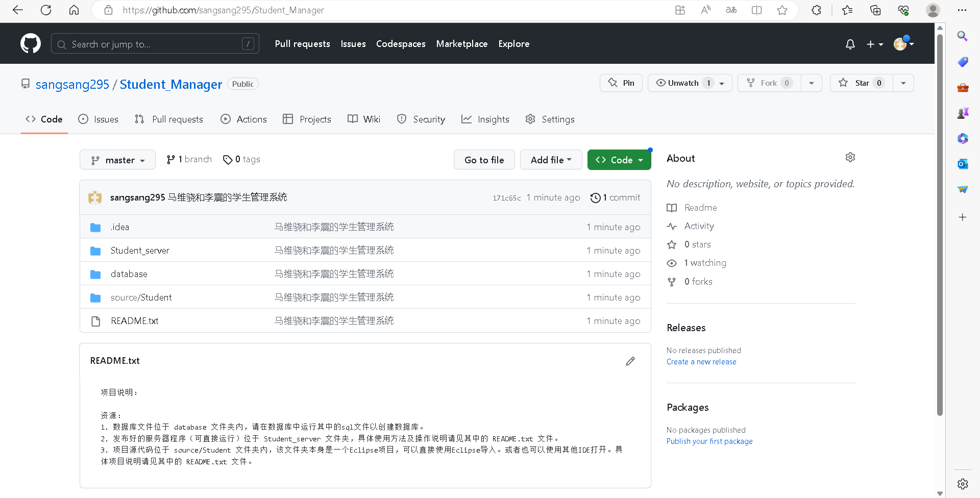Open the create new plus menu
980x498 pixels.
pyautogui.click(x=875, y=44)
